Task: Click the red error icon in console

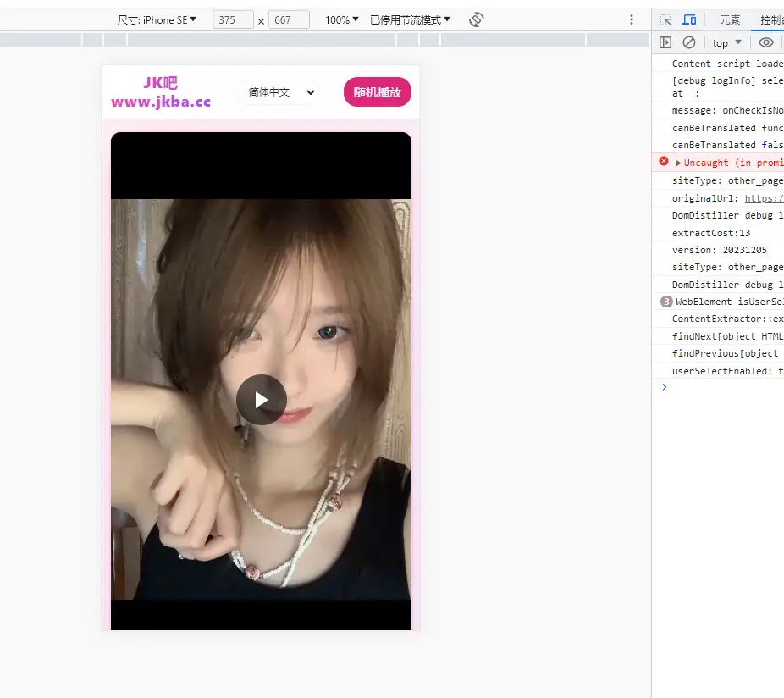Action: pyautogui.click(x=664, y=161)
